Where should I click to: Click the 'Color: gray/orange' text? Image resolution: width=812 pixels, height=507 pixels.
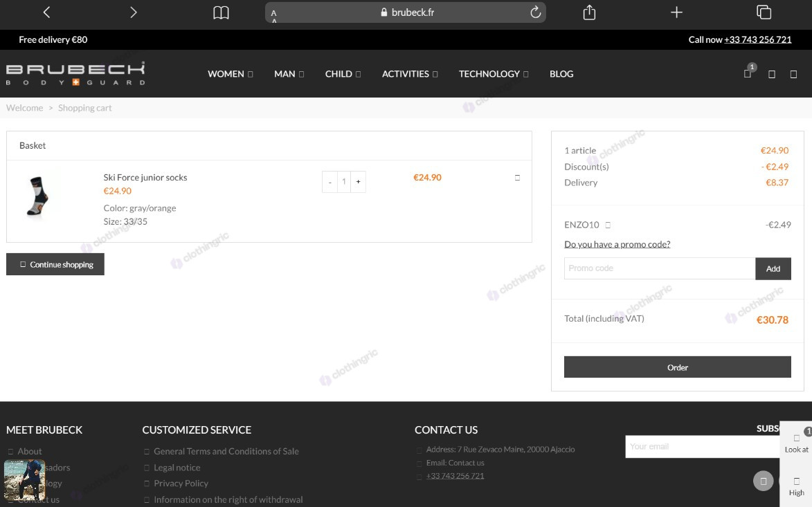click(x=140, y=208)
